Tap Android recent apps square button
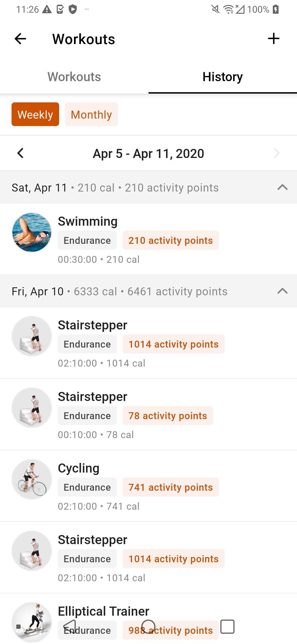Image resolution: width=297 pixels, height=644 pixels. coord(227,627)
